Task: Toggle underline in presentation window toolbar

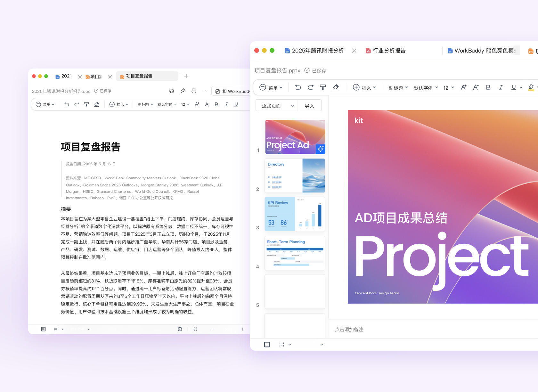Action: point(514,87)
